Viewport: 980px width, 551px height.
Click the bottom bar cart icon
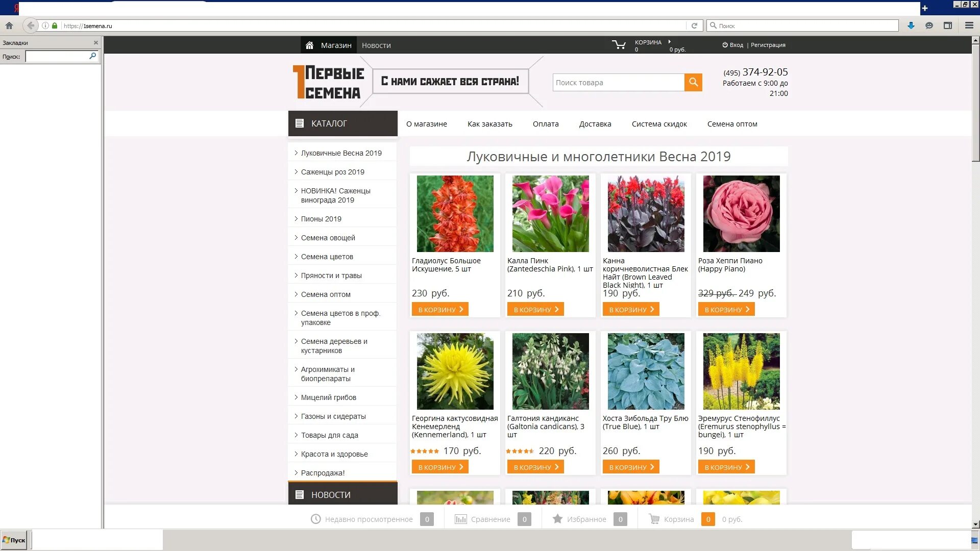(654, 519)
